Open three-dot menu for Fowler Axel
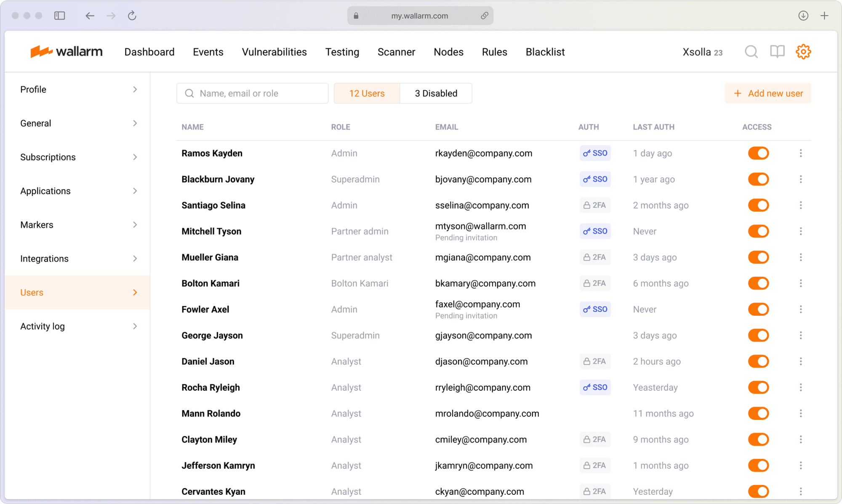842x504 pixels. click(801, 309)
